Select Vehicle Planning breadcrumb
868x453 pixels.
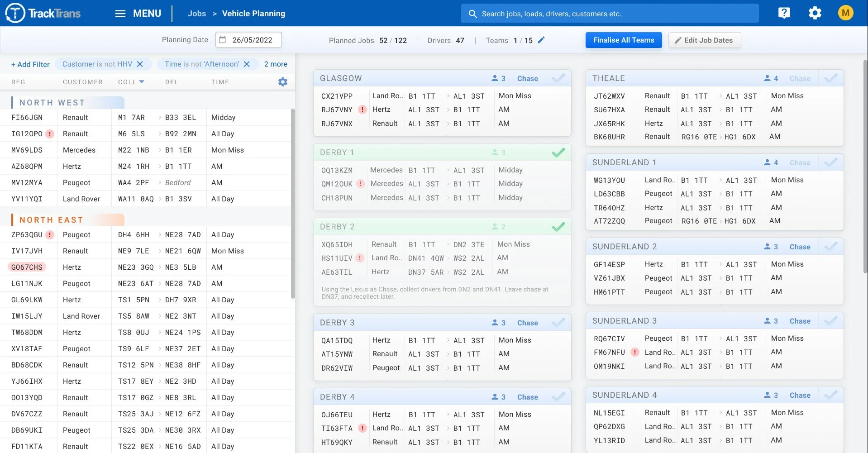(253, 14)
